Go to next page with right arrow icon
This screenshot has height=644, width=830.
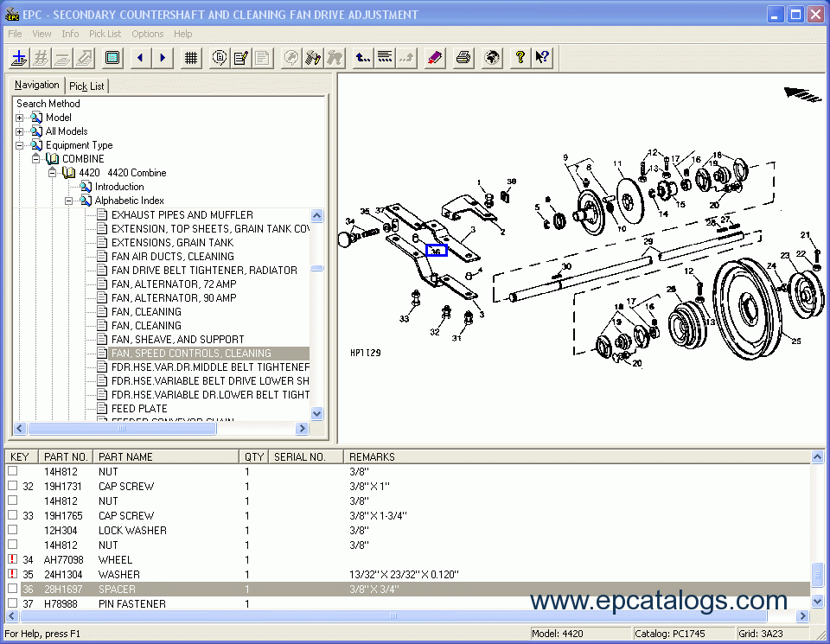tap(163, 58)
